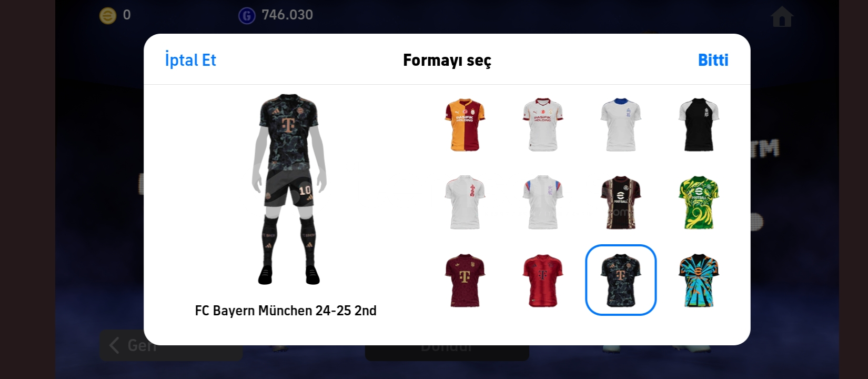
Task: Select the bright red Bayern home jersey
Action: [542, 281]
